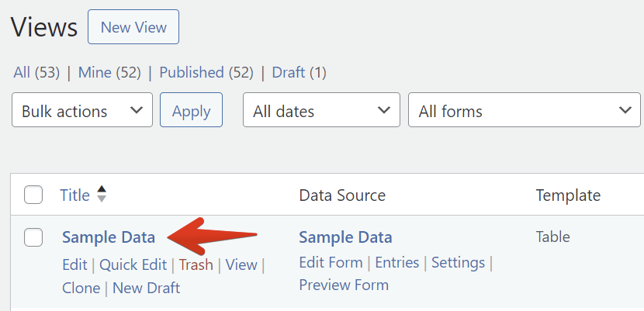Switch to Published views filter

tap(192, 72)
